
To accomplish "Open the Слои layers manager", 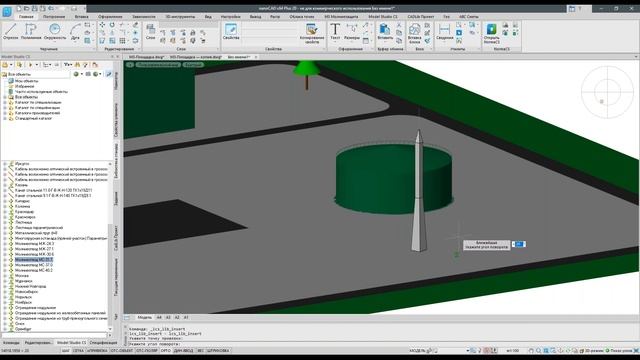I will click(x=150, y=31).
